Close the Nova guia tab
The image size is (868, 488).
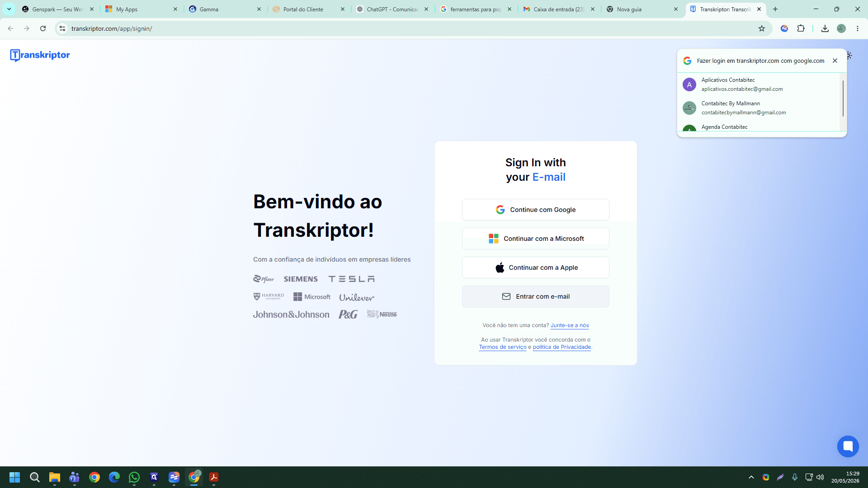(676, 9)
